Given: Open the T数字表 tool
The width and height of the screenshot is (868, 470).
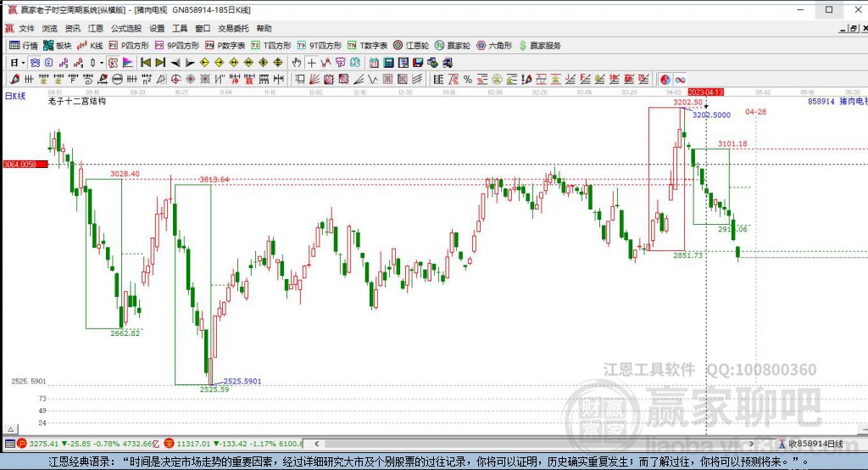Looking at the screenshot, I should point(367,46).
